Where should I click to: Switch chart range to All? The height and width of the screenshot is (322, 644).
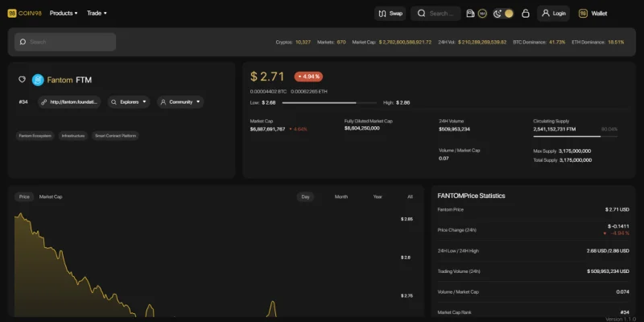coord(410,196)
